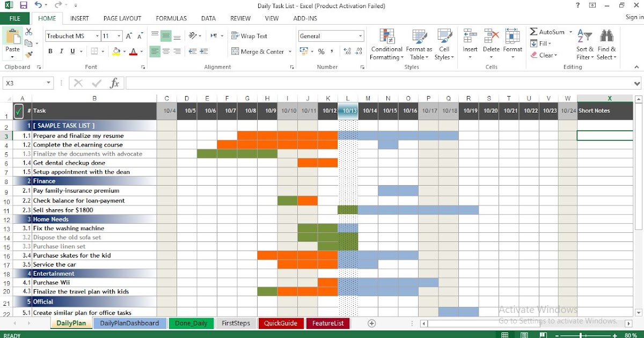Open Conditional Formatting
This screenshot has height=338, width=644.
[x=386, y=45]
